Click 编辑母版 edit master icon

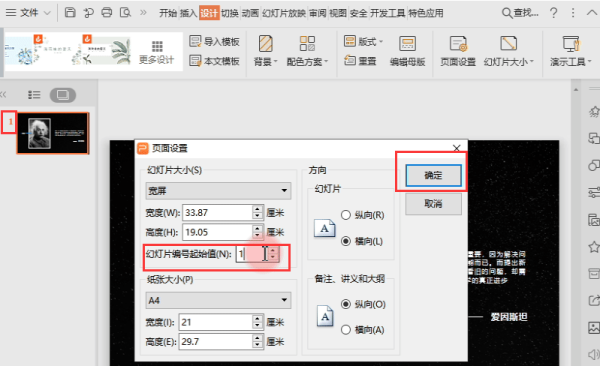point(408,51)
